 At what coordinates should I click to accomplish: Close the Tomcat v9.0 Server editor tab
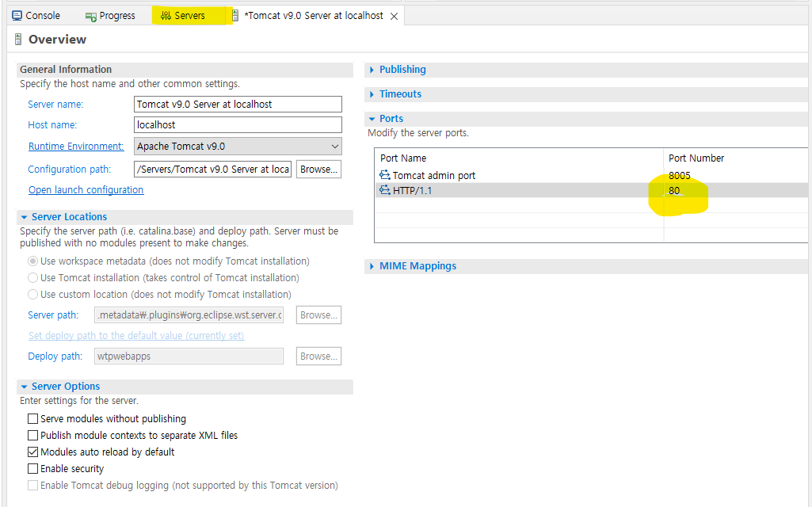(x=394, y=16)
